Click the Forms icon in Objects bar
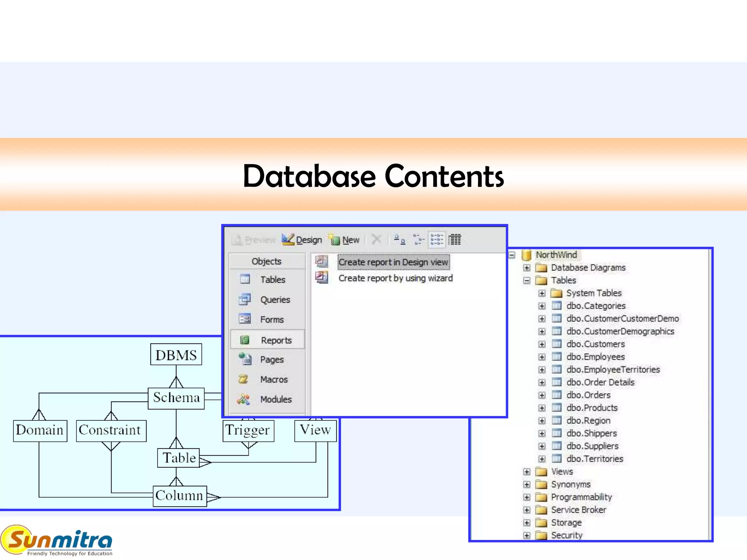The image size is (747, 560). coord(244,319)
